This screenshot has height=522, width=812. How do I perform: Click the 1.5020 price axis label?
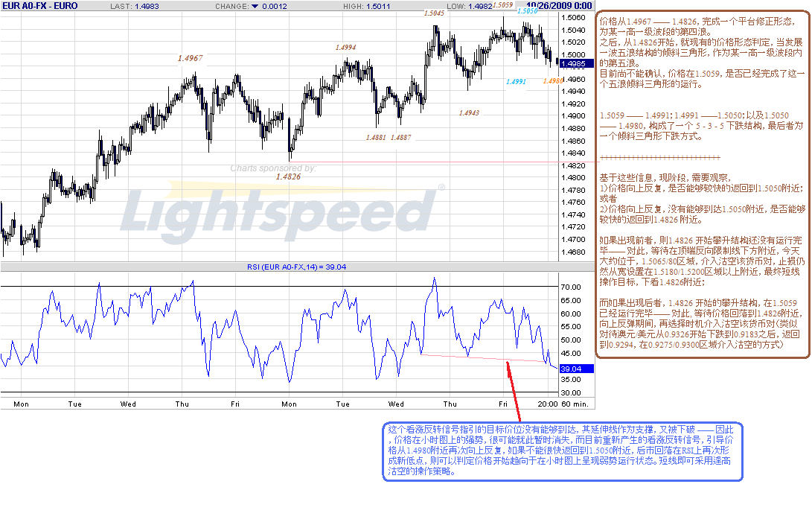[x=573, y=42]
